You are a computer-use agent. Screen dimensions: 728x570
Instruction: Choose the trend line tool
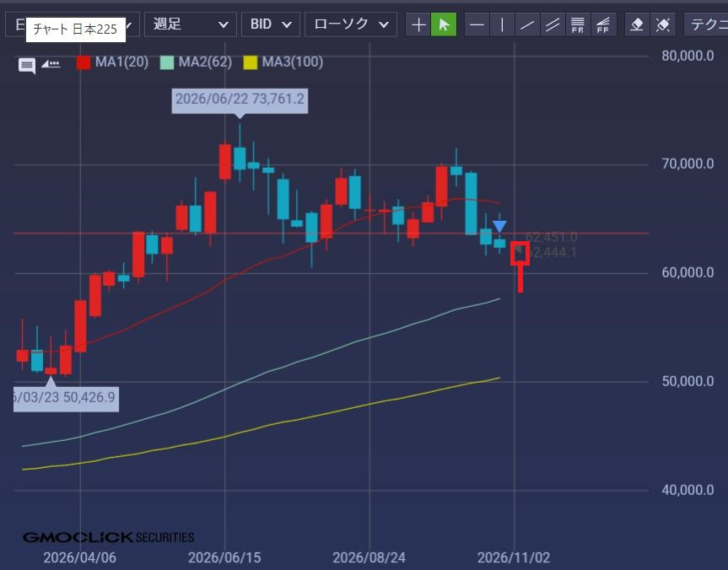[x=527, y=24]
